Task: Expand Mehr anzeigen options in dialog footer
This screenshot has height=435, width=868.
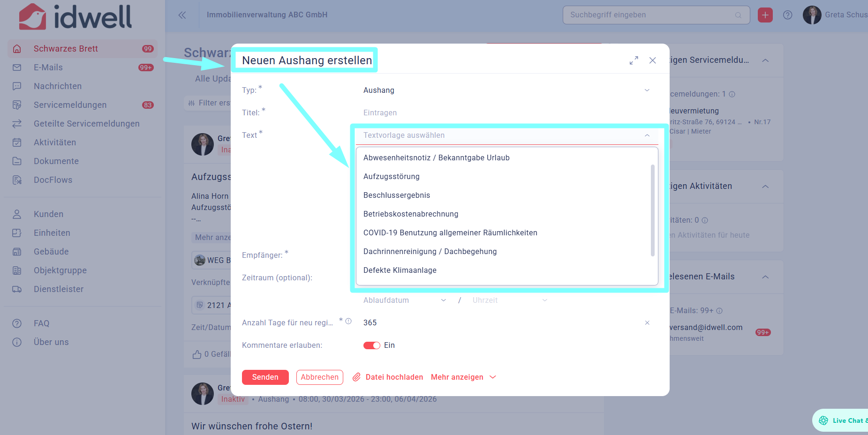Action: pyautogui.click(x=463, y=377)
